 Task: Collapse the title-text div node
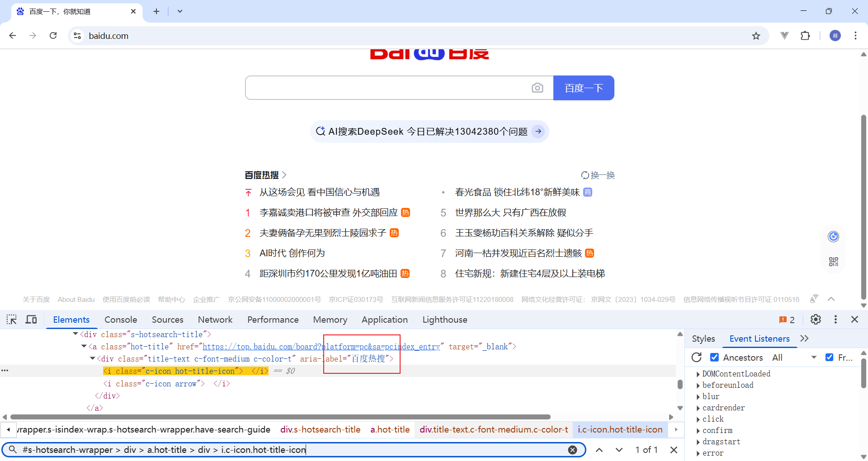[x=92, y=358]
